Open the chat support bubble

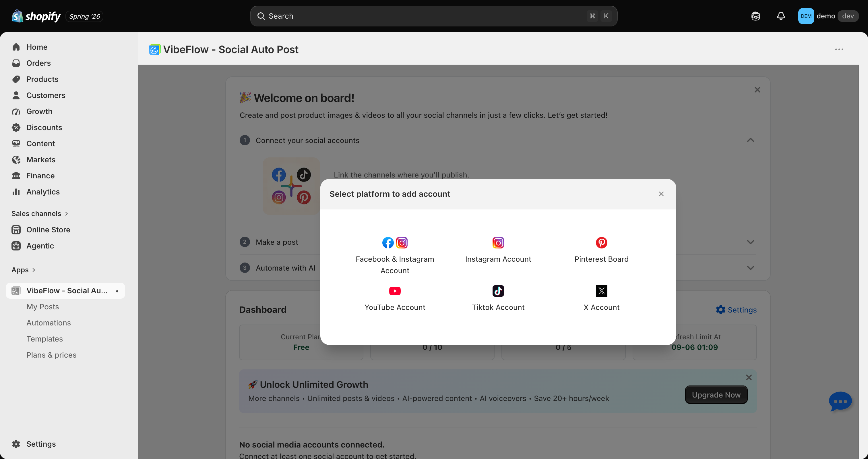tap(840, 401)
